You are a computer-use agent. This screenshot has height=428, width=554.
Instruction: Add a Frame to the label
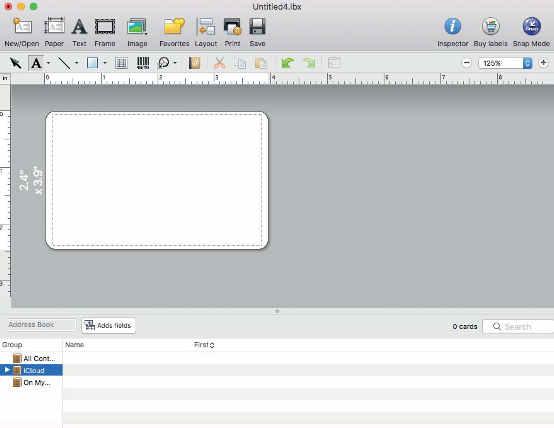point(105,32)
